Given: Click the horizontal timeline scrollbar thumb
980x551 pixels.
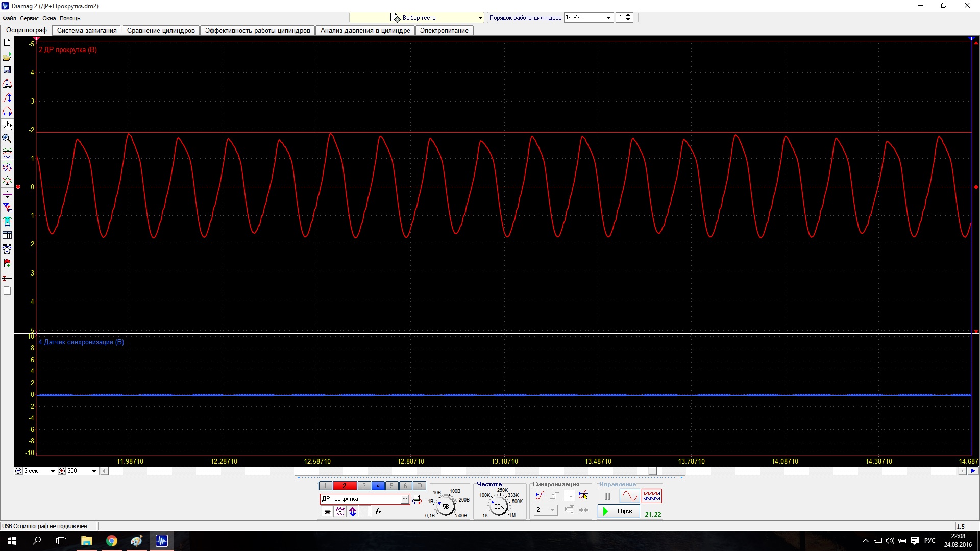Looking at the screenshot, I should pos(652,471).
